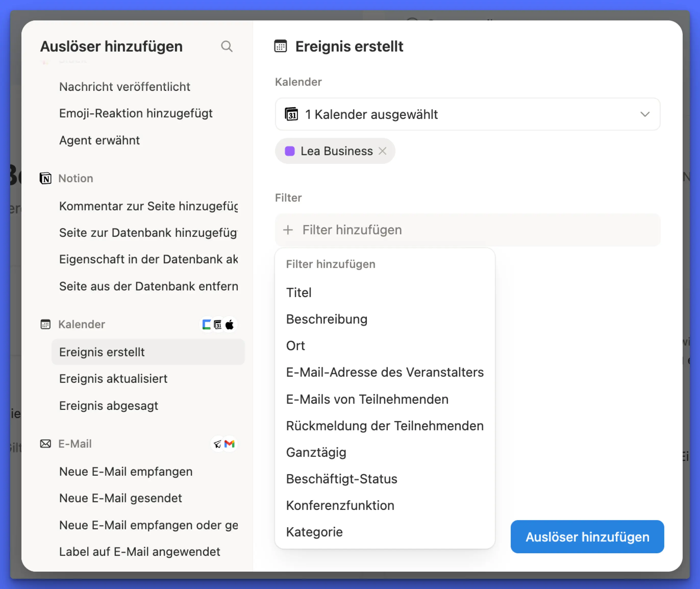700x589 pixels.
Task: Select Ereignis aktualisiert trigger
Action: [x=113, y=379]
